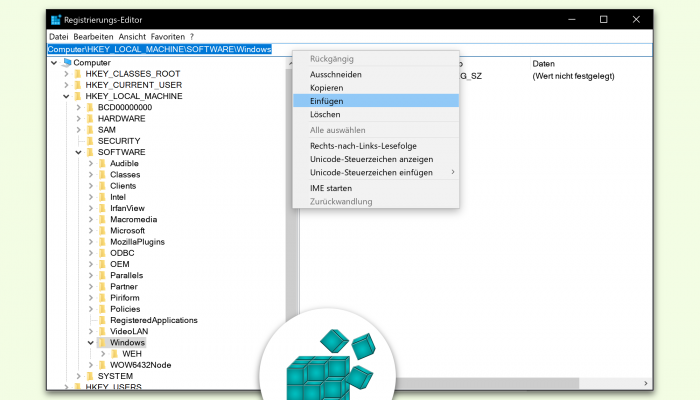Click folder icon beside Parallels

103,275
